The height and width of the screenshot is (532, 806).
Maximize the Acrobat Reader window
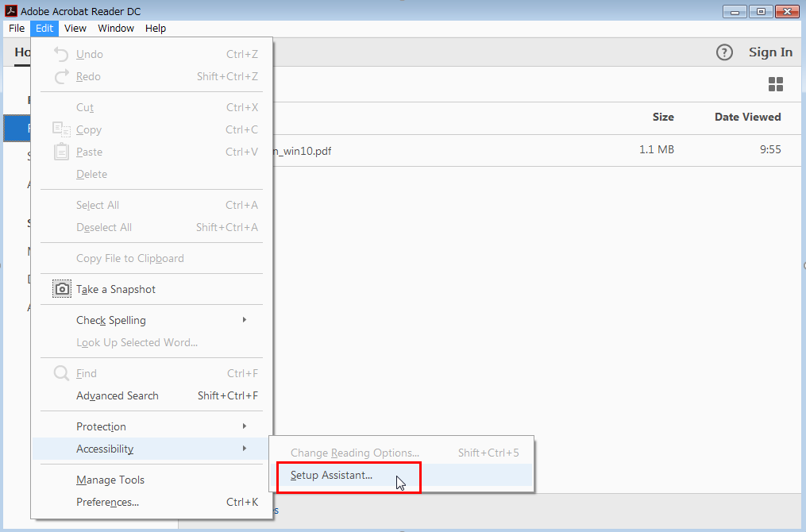click(761, 11)
